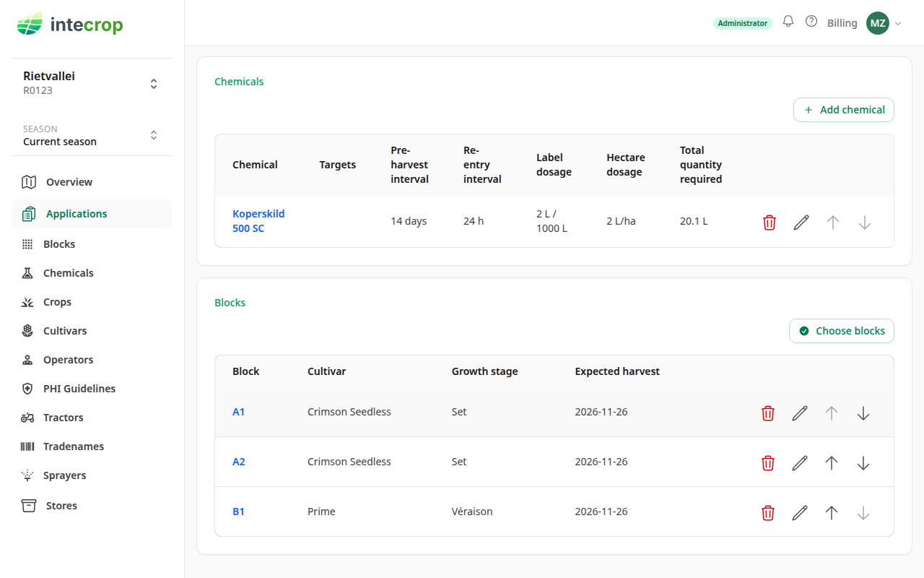924x578 pixels.
Task: Go to Overview in the sidebar
Action: (x=92, y=182)
